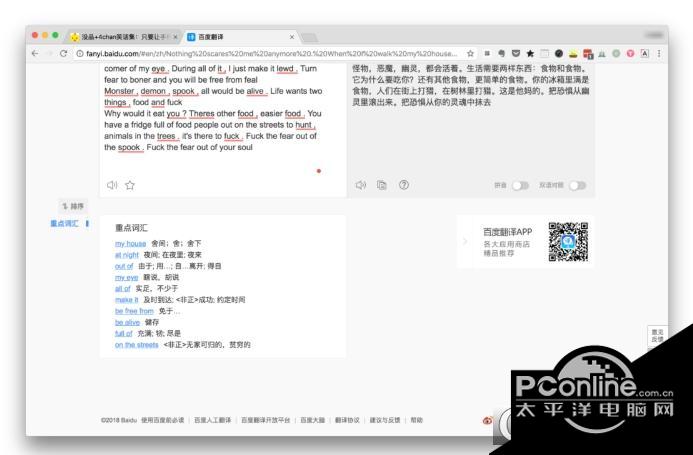The height and width of the screenshot is (455, 693).
Task: Open the 百度大脑 footer link
Action: click(312, 420)
